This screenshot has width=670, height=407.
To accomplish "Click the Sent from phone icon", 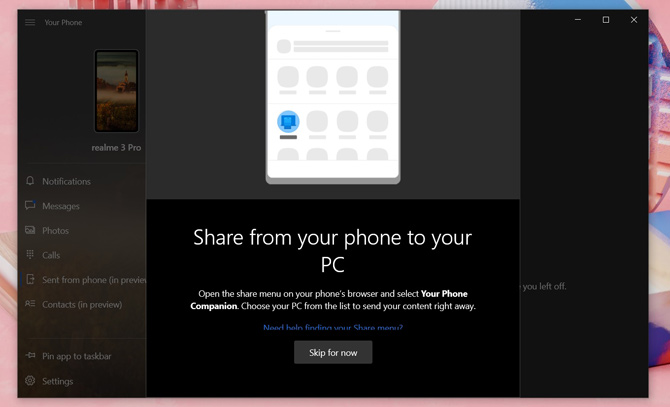I will point(30,279).
